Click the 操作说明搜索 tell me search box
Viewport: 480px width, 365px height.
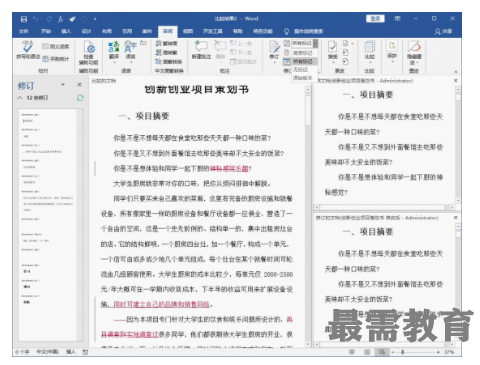click(x=308, y=31)
